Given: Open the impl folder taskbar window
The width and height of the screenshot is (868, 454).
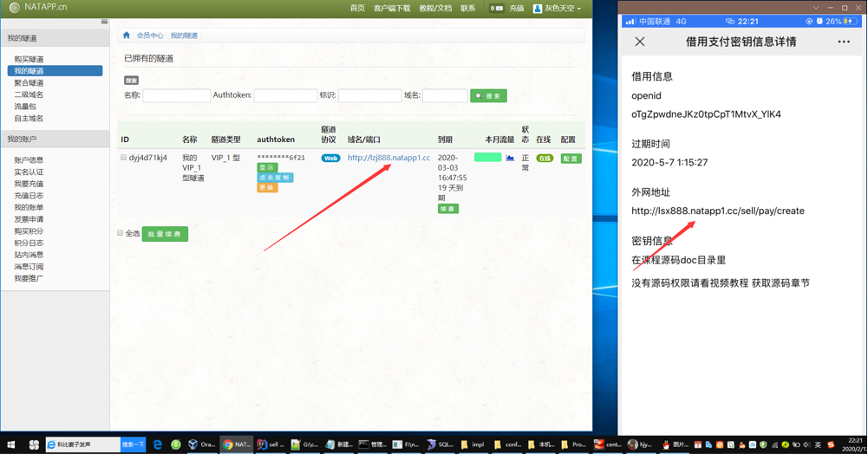Looking at the screenshot, I should (473, 444).
